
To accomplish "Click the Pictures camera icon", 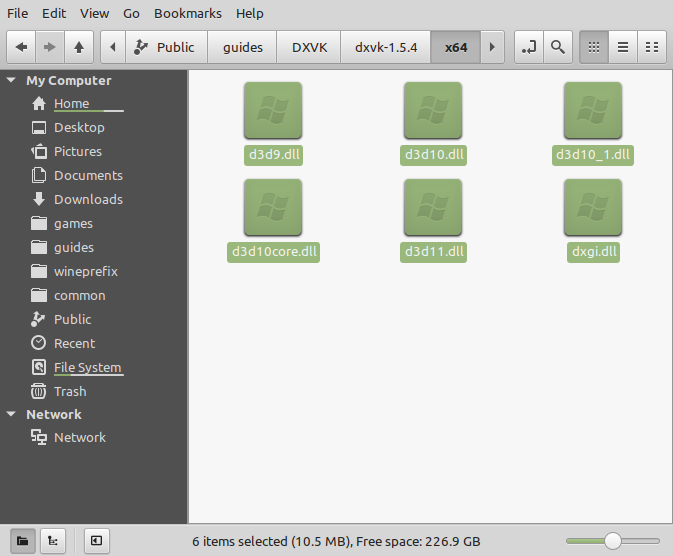I will pos(39,152).
